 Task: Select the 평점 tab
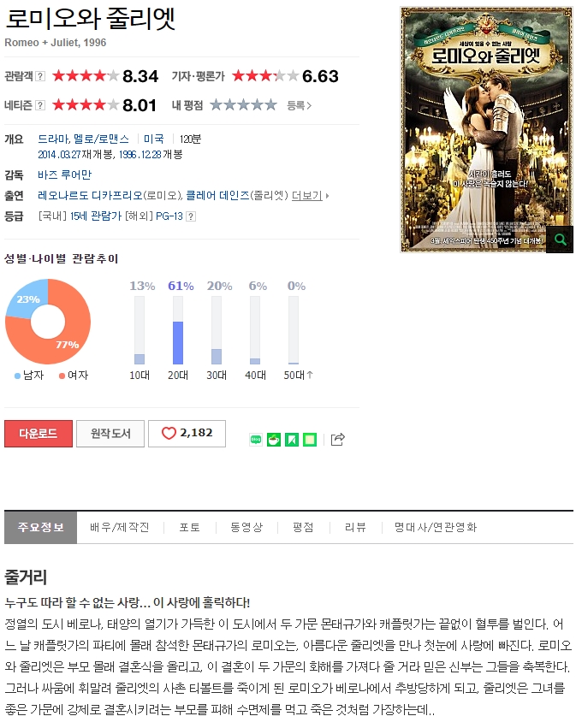303,528
